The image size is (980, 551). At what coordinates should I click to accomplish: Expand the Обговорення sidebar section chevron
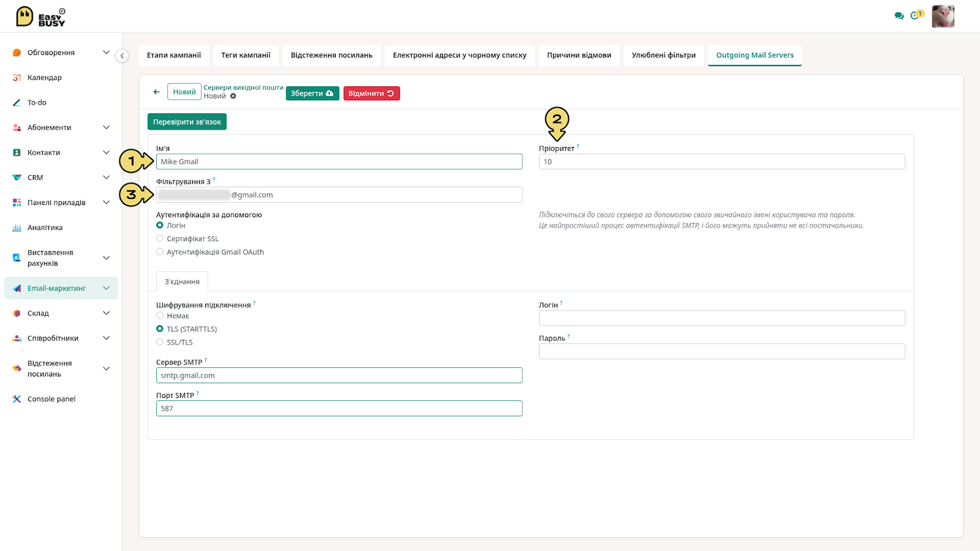click(x=106, y=53)
